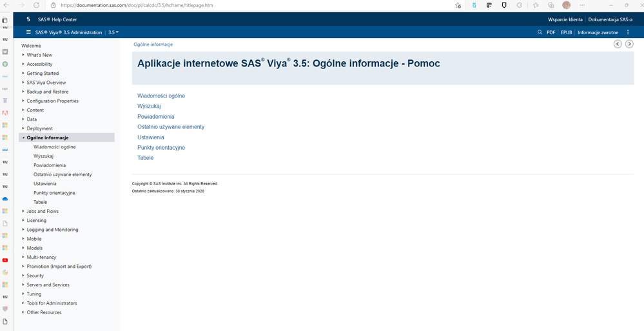Screen dimensions: 644x331
Task: Open the blue extension icon in the browser toolbar
Action: coord(474,5)
